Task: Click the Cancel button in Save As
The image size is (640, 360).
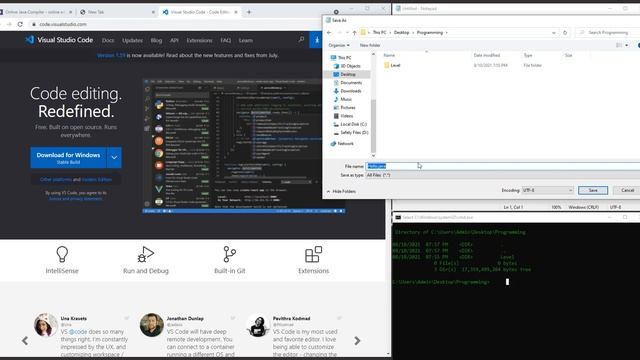Action: tap(627, 190)
